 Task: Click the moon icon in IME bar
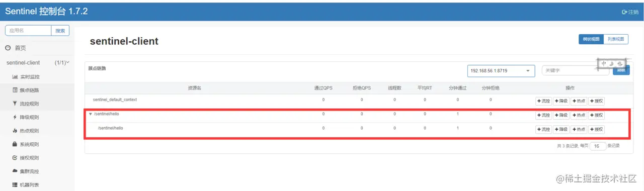(x=611, y=64)
